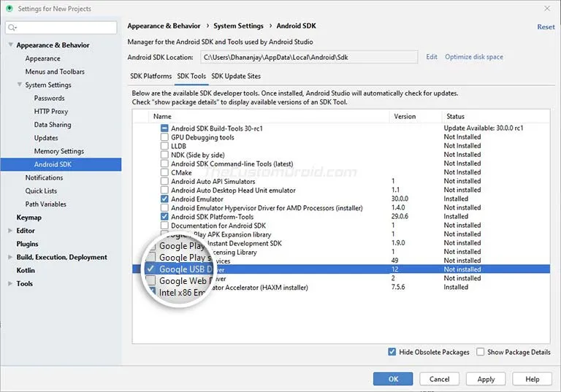Open Notifications settings
Image resolution: width=561 pixels, height=392 pixels.
tap(44, 177)
